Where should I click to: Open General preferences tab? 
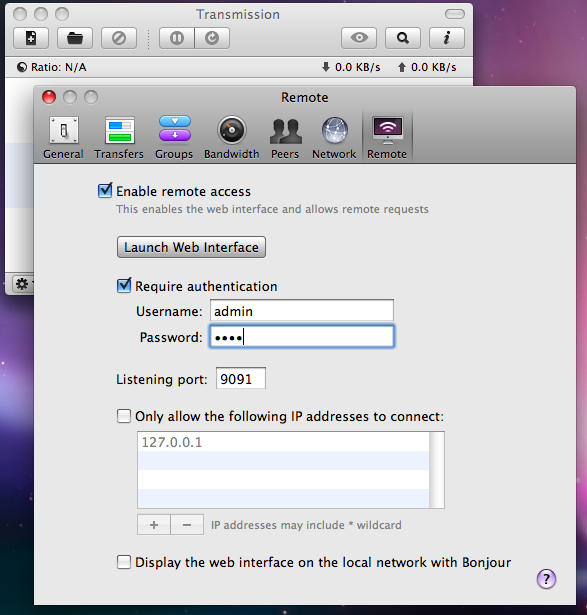(x=63, y=138)
